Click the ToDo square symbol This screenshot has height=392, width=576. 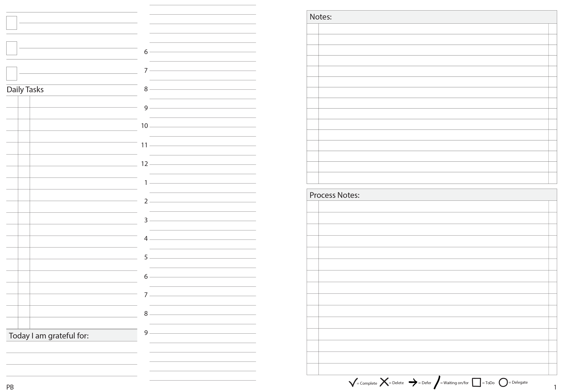(476, 382)
